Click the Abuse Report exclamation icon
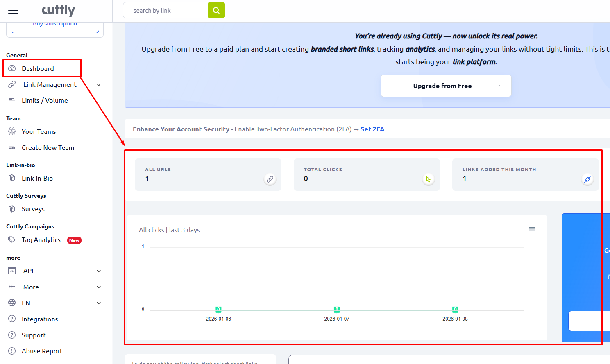Viewport: 610px width, 364px height. (12, 351)
